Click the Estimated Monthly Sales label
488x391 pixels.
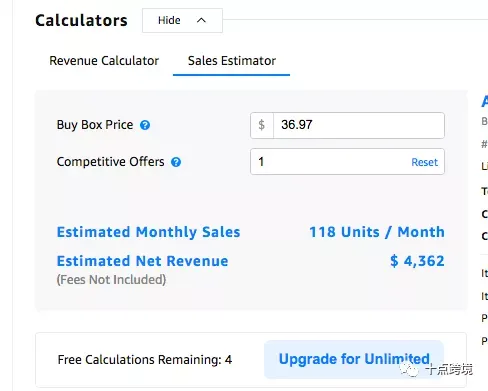pos(148,232)
